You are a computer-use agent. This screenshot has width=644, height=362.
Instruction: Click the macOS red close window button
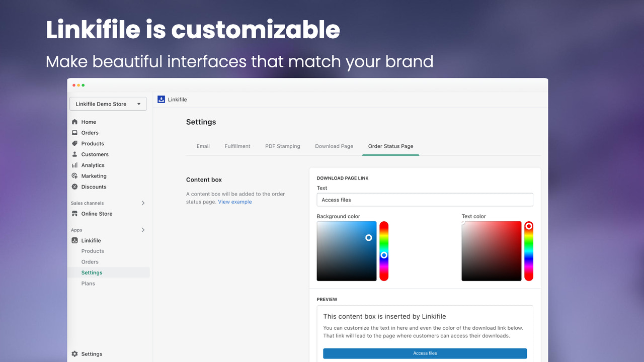(74, 85)
